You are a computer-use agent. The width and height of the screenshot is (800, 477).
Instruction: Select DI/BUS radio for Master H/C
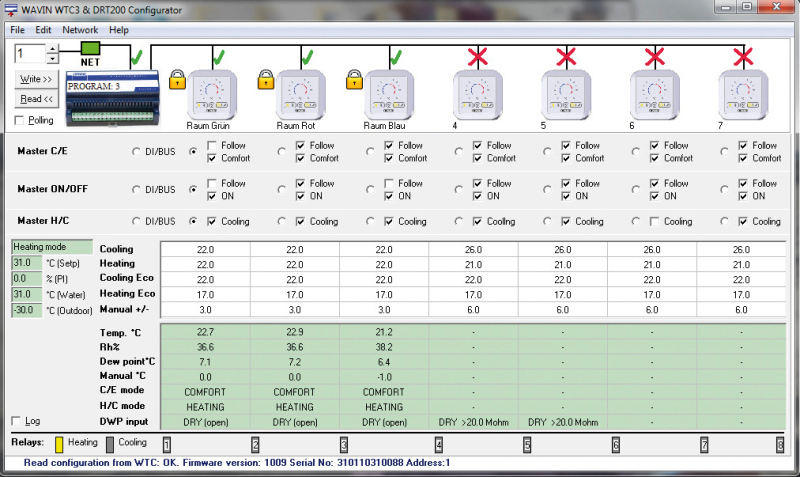coord(136,221)
